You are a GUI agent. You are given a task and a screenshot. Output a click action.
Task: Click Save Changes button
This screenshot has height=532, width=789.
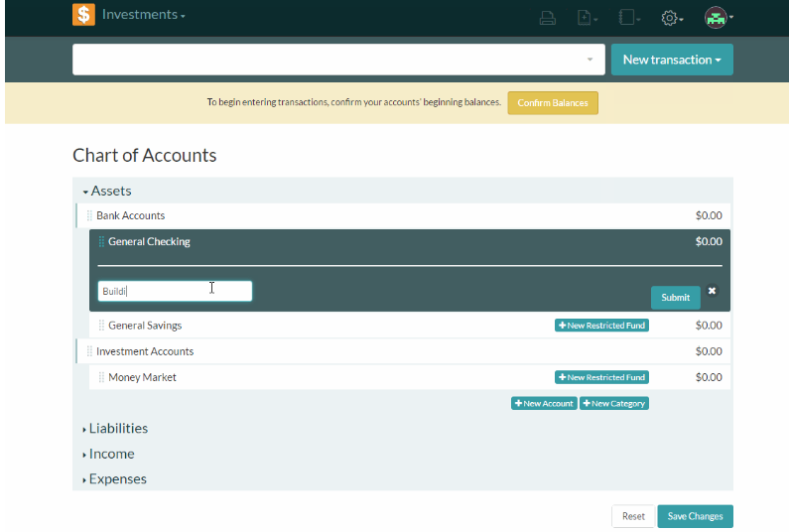pos(695,516)
